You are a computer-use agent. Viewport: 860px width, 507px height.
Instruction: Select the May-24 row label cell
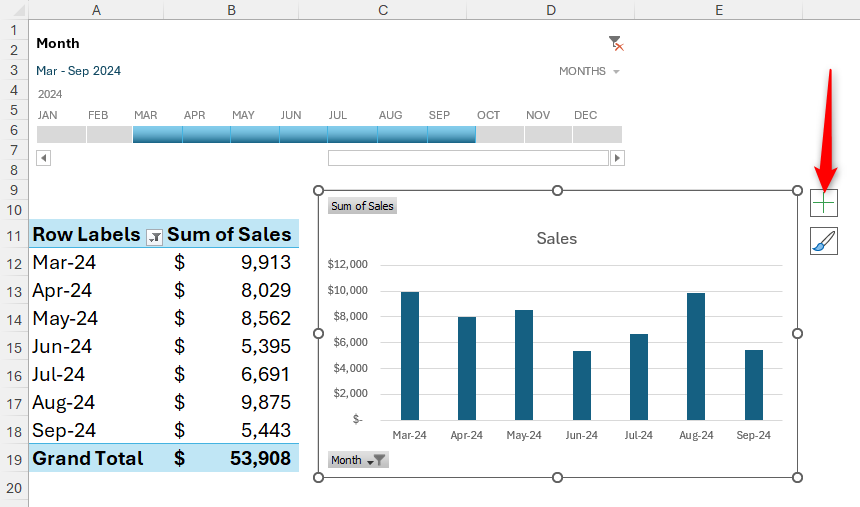(x=96, y=318)
